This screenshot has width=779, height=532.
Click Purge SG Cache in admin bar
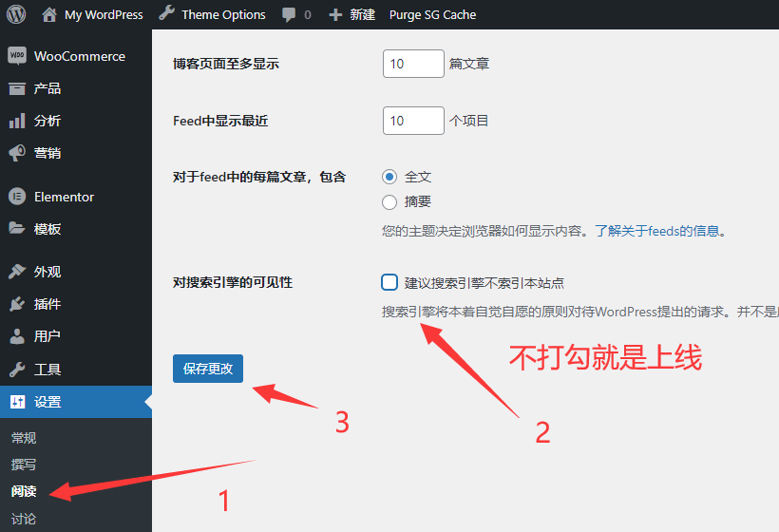pyautogui.click(x=432, y=15)
